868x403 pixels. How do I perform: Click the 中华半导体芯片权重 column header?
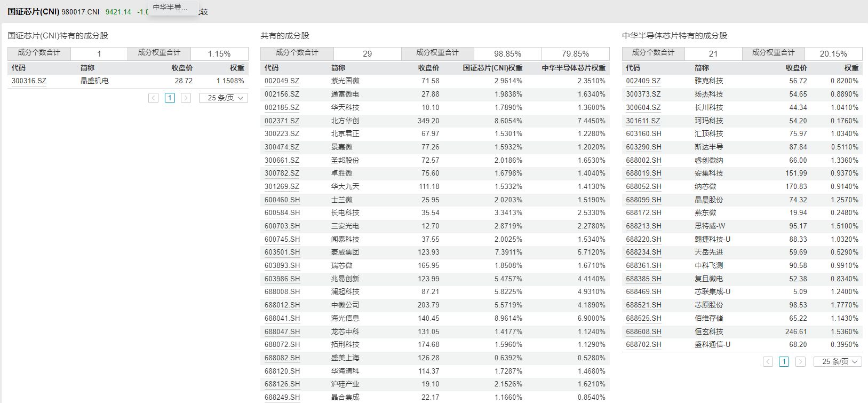574,68
